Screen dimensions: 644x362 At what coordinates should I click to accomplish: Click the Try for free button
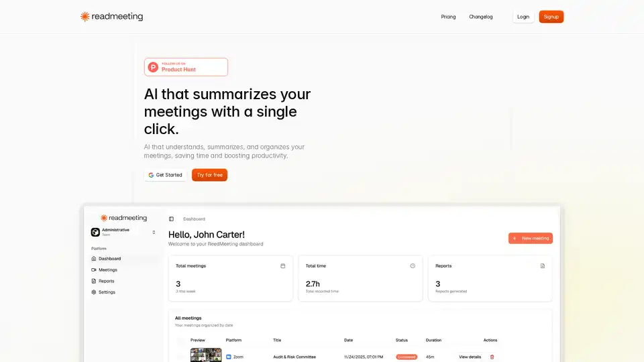(x=209, y=175)
